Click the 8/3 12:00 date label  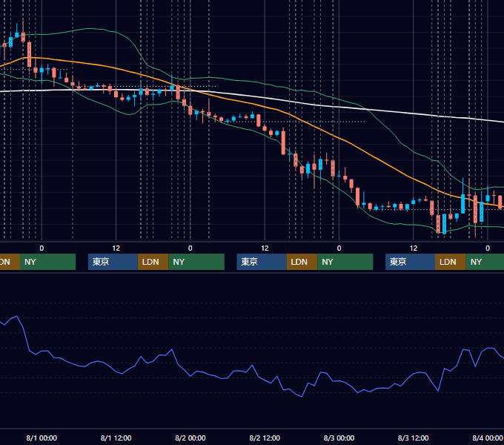[x=414, y=438]
